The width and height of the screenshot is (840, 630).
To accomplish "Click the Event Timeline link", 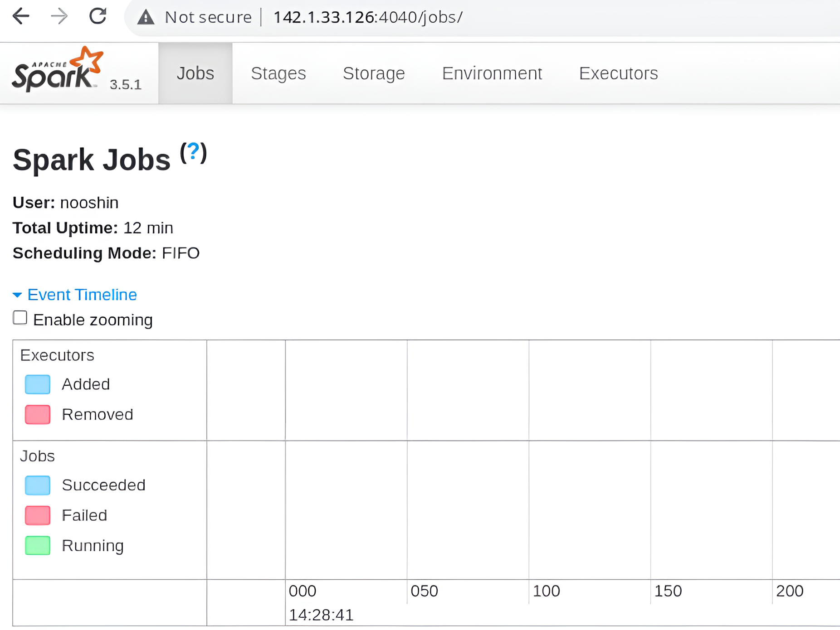I will pyautogui.click(x=82, y=295).
